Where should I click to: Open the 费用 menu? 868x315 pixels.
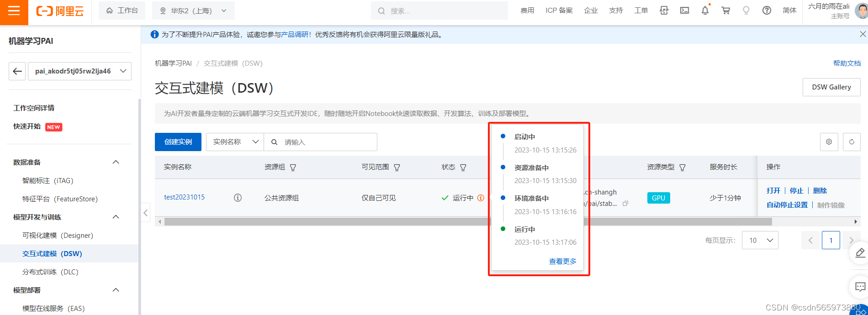pos(527,10)
